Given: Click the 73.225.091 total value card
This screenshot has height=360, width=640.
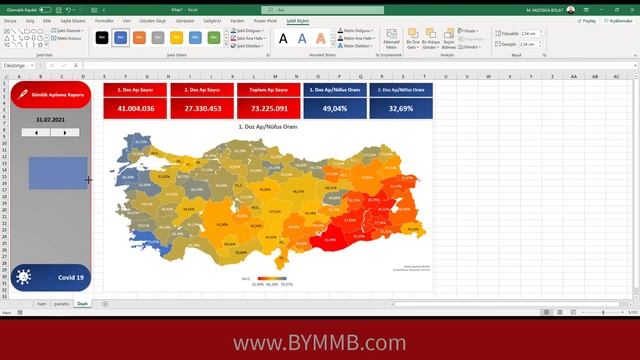Looking at the screenshot, I should (269, 109).
